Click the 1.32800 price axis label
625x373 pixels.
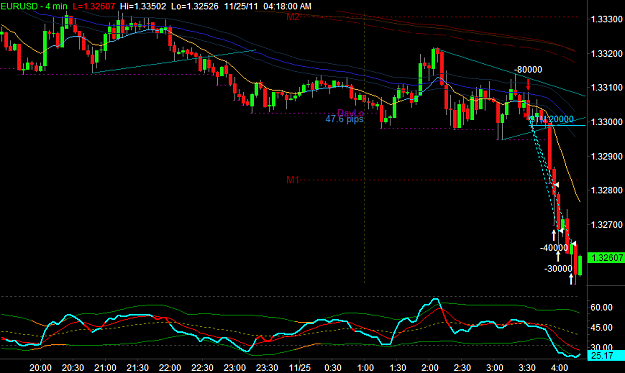(x=606, y=190)
